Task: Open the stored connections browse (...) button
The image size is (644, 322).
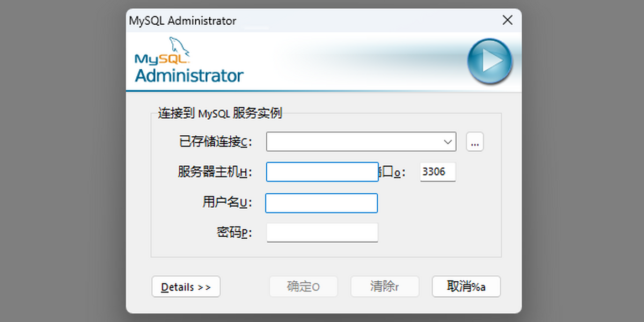Action: 475,142
